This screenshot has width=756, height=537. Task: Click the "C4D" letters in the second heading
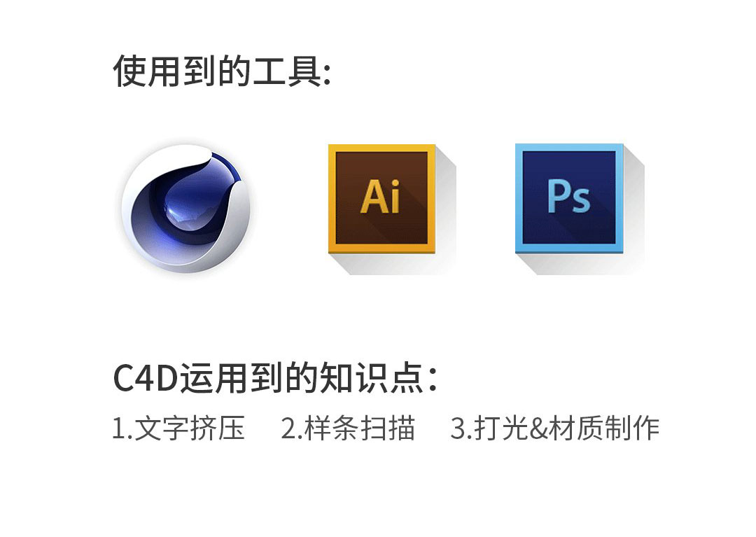[x=146, y=378]
